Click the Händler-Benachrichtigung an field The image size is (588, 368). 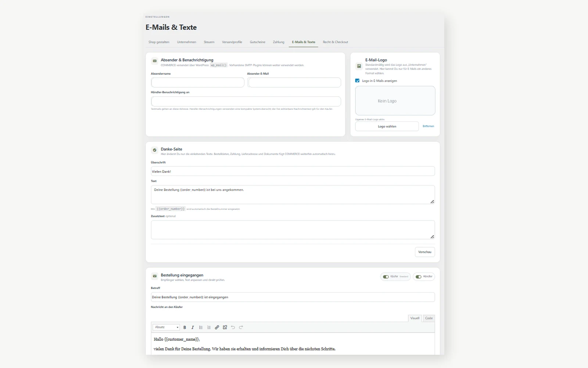click(x=246, y=101)
